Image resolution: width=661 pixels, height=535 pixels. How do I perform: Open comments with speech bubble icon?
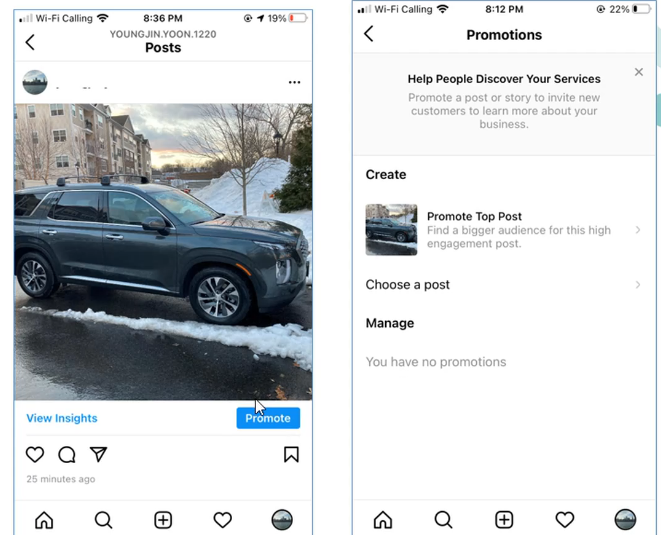67,454
